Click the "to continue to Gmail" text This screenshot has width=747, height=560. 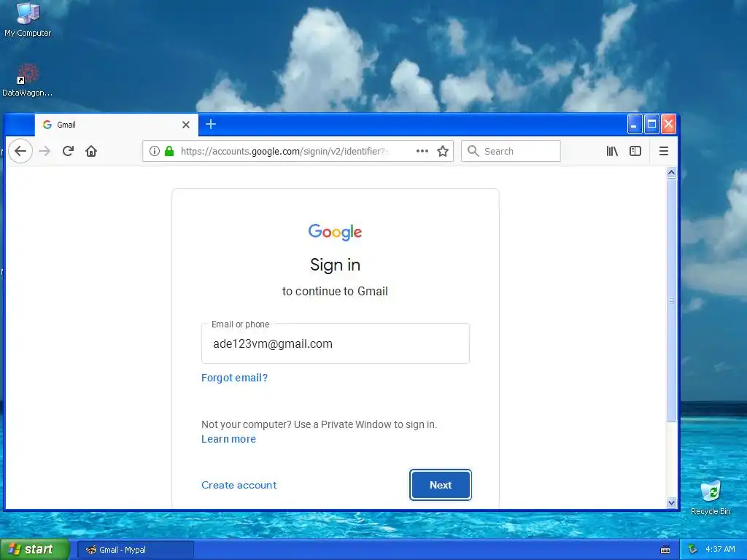tap(335, 291)
